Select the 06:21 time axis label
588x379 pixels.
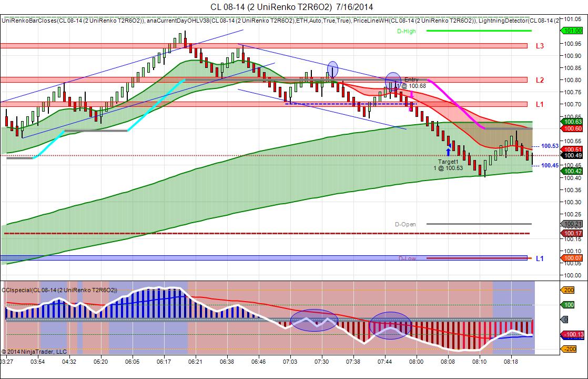point(195,362)
